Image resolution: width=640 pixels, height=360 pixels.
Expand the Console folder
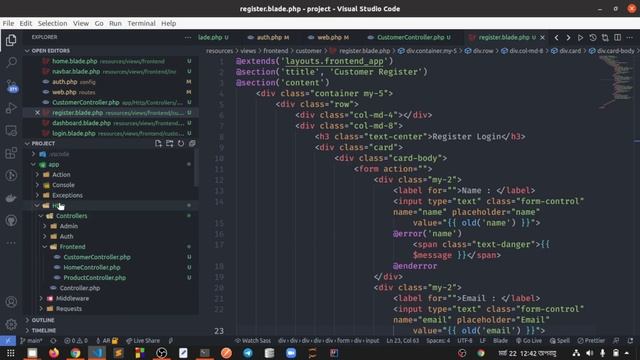pyautogui.click(x=37, y=185)
